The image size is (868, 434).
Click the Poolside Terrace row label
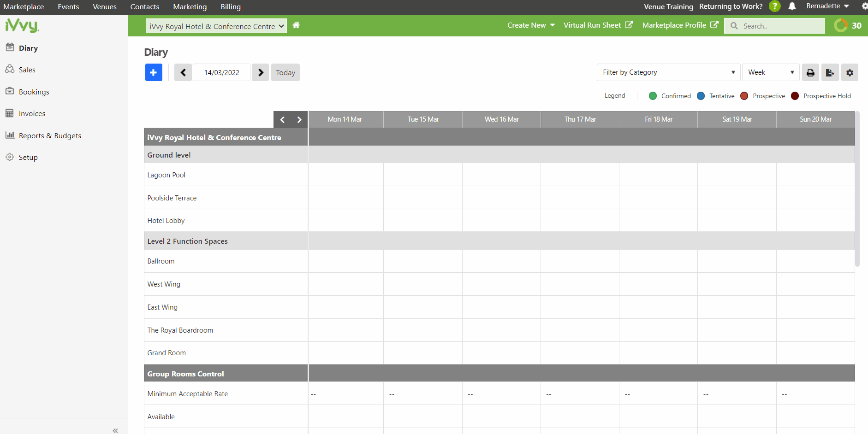click(x=172, y=198)
